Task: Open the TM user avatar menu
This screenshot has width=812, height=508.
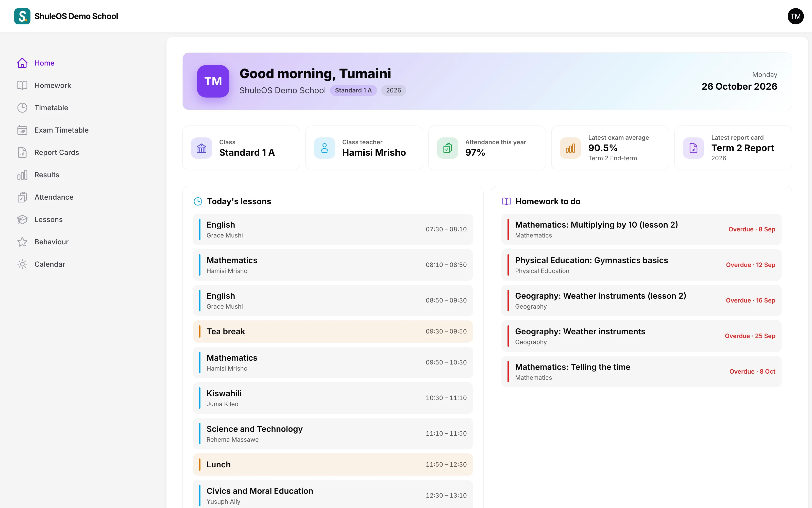Action: [795, 16]
